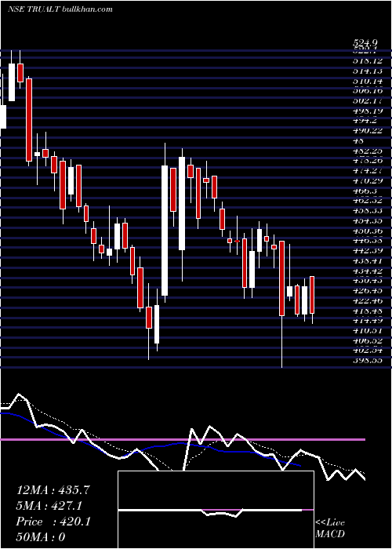Click the 462.32 price axis label
This screenshot has height=549, width=392.
click(368, 201)
